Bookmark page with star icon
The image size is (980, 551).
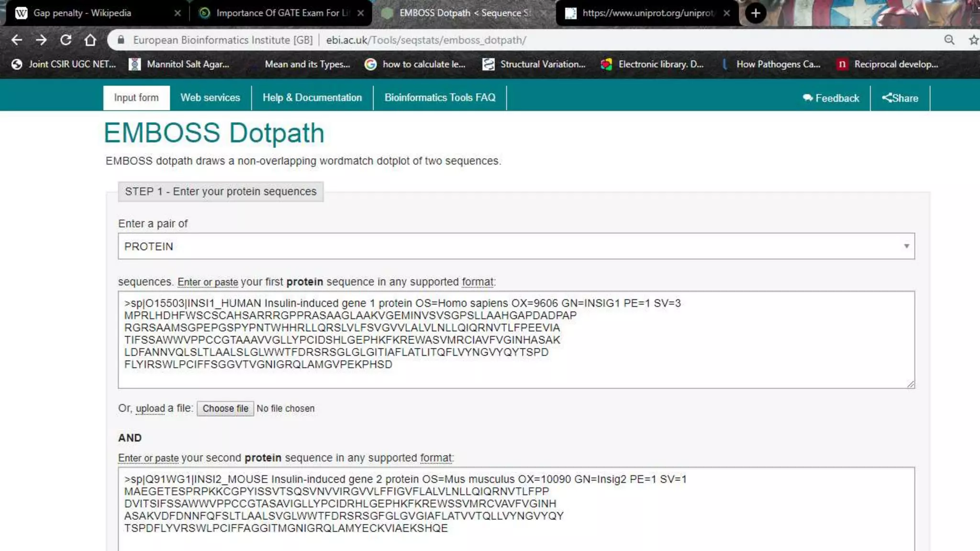(x=973, y=40)
